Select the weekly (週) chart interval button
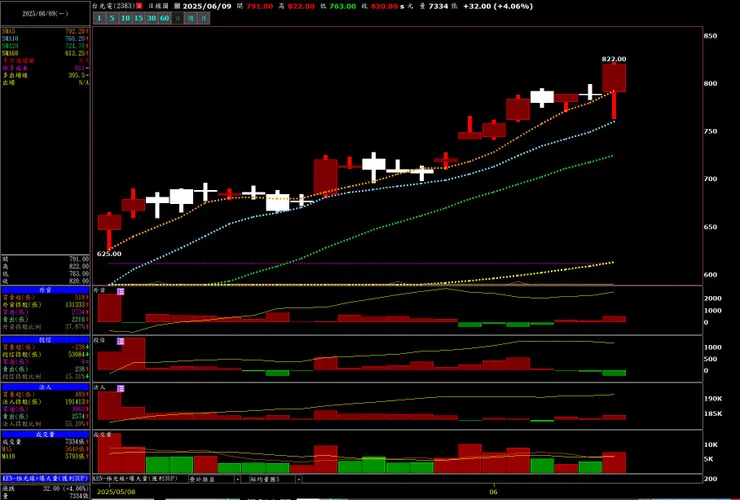This screenshot has width=740, height=500. 191,18
